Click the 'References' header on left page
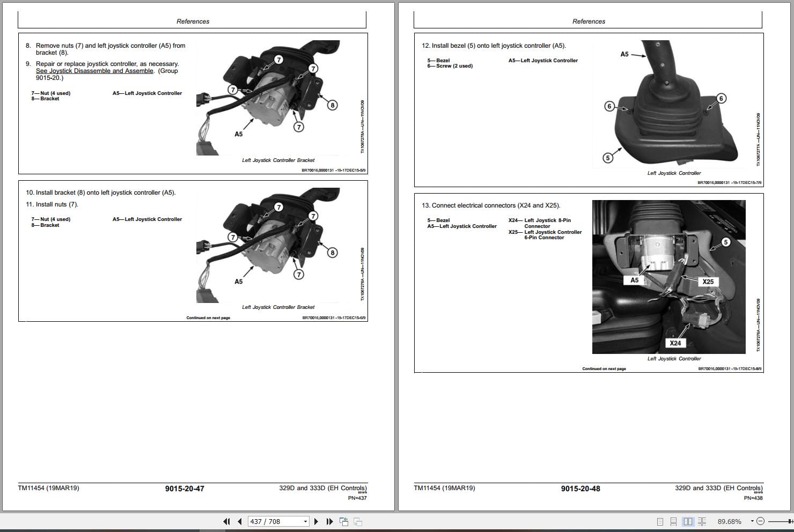794x532 pixels. click(193, 21)
